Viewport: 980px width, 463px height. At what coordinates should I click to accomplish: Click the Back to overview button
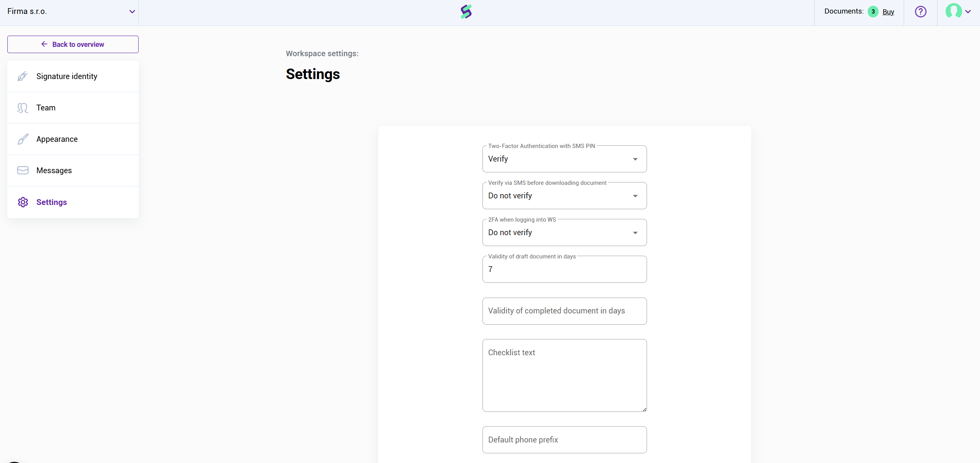73,45
